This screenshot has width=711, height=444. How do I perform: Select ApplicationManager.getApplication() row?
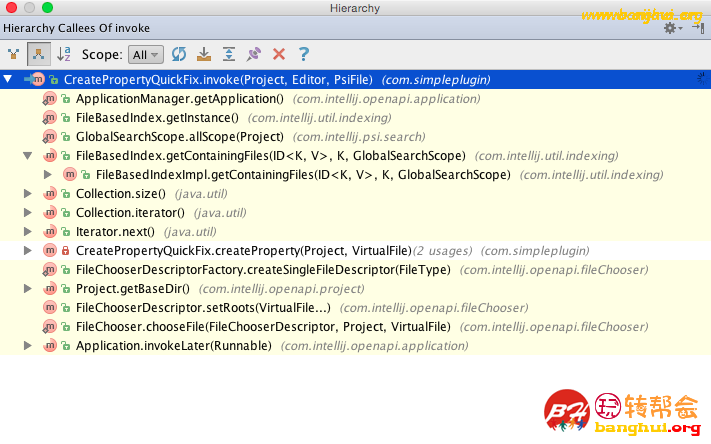tap(356, 98)
